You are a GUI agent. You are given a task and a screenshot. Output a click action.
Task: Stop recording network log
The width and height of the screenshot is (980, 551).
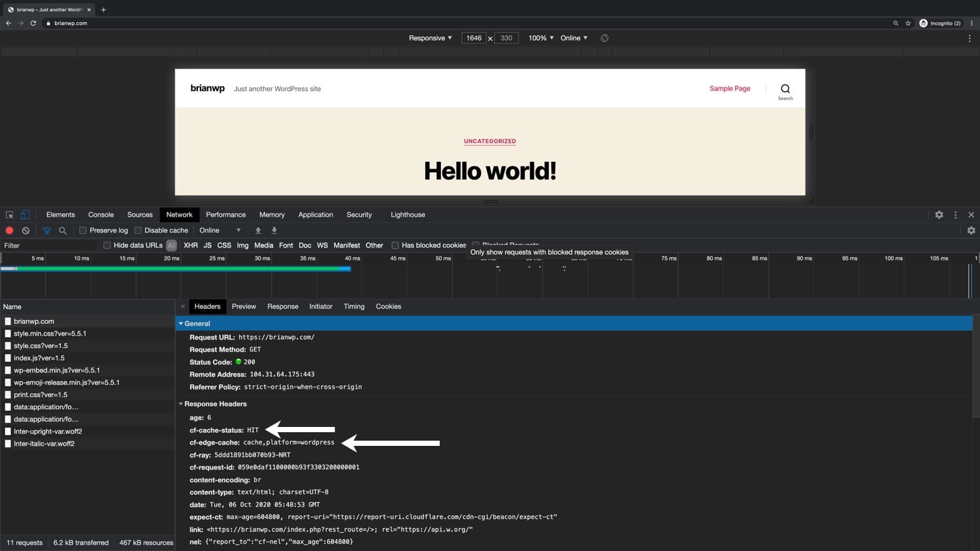pyautogui.click(x=9, y=230)
